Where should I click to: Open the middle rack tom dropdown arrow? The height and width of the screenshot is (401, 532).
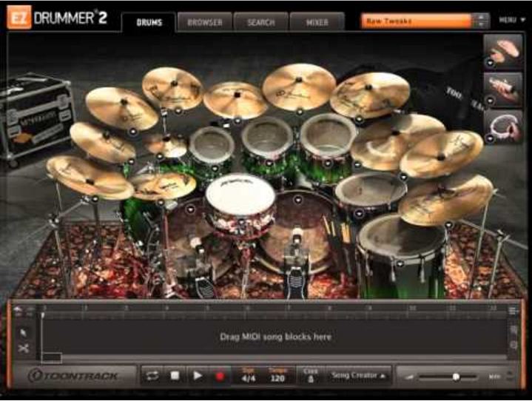(x=269, y=164)
